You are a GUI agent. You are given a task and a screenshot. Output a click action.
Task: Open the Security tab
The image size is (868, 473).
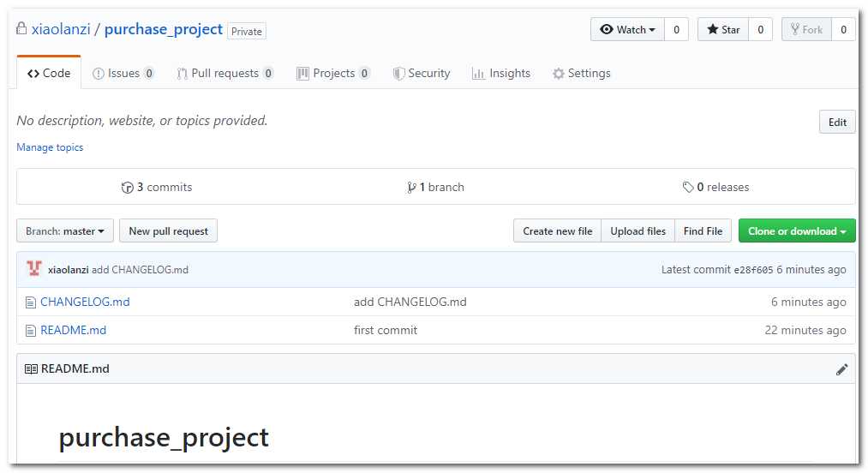point(422,73)
